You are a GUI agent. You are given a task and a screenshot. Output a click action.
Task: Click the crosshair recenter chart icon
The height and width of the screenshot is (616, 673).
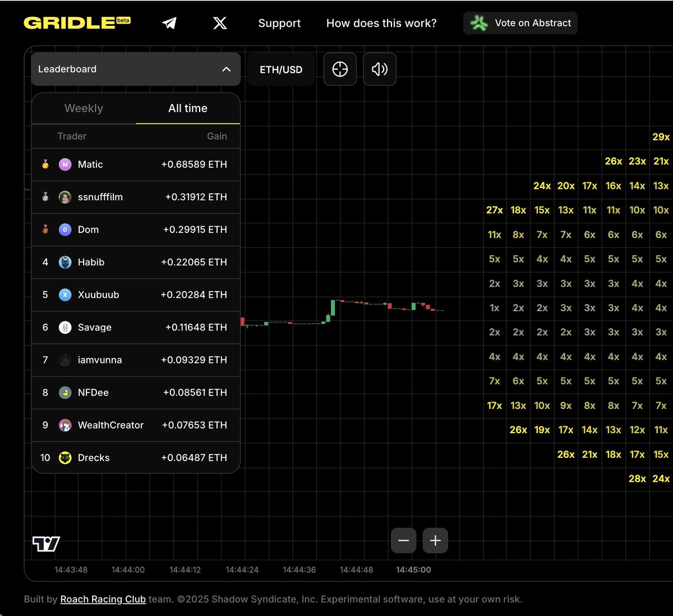coord(340,69)
